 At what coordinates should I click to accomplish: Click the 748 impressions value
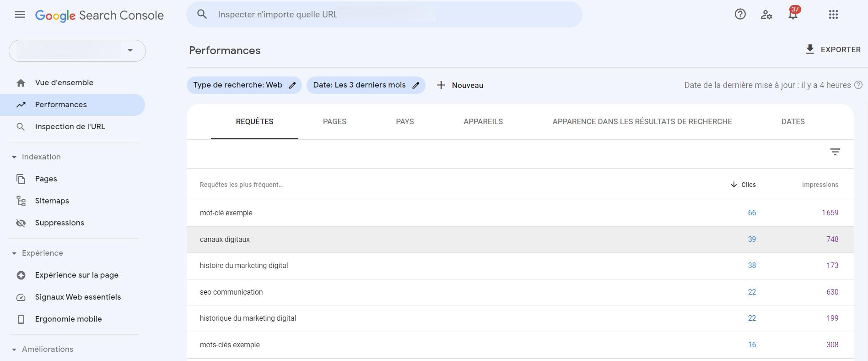point(832,240)
